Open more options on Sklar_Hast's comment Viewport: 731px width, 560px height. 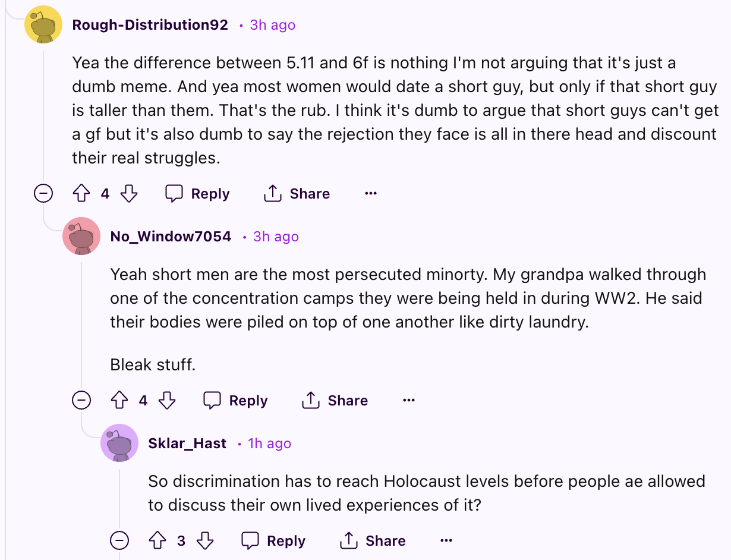point(446,541)
